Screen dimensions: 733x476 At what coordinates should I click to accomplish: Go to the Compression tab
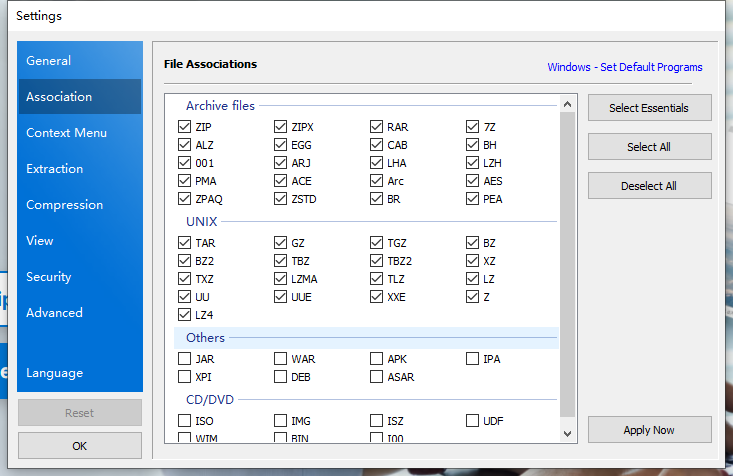click(80, 205)
